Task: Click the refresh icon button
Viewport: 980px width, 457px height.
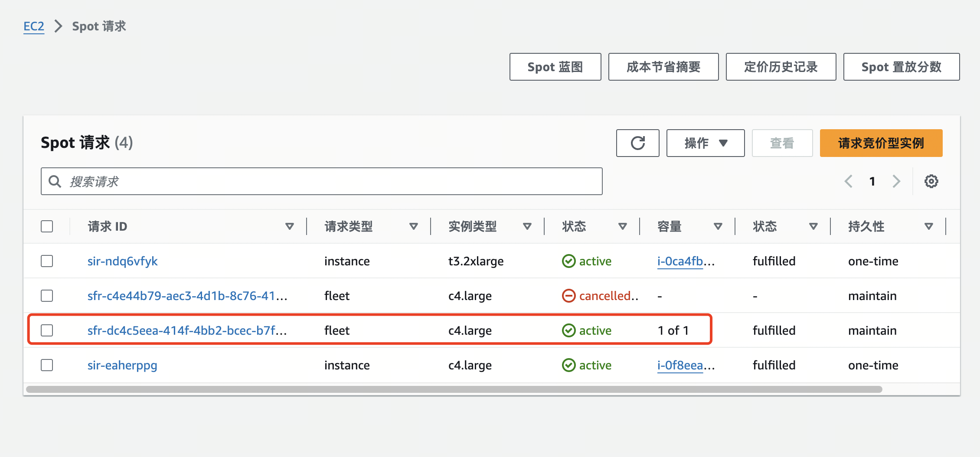Action: pyautogui.click(x=637, y=143)
